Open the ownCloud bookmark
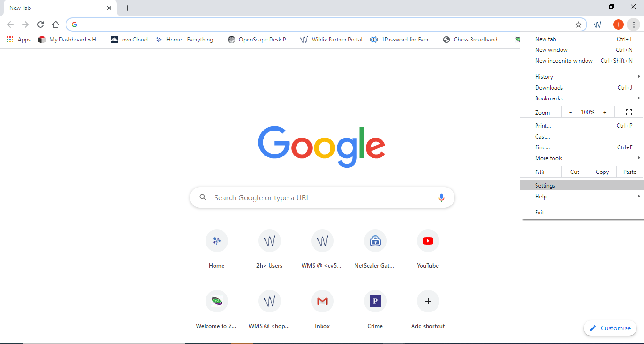This screenshot has height=344, width=644. tap(129, 40)
